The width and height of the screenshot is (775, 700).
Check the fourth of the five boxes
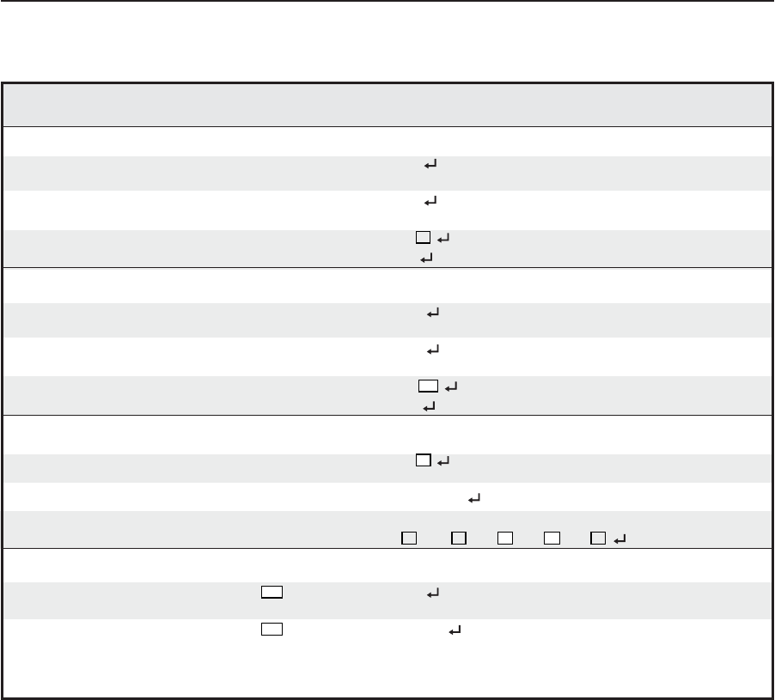point(552,539)
